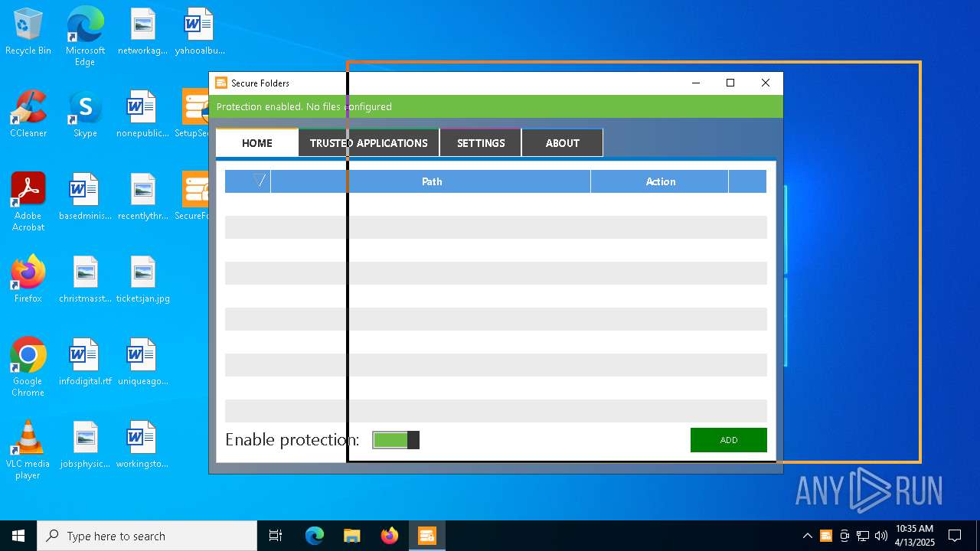980x551 pixels.
Task: Click the taskbar search box
Action: click(x=147, y=536)
